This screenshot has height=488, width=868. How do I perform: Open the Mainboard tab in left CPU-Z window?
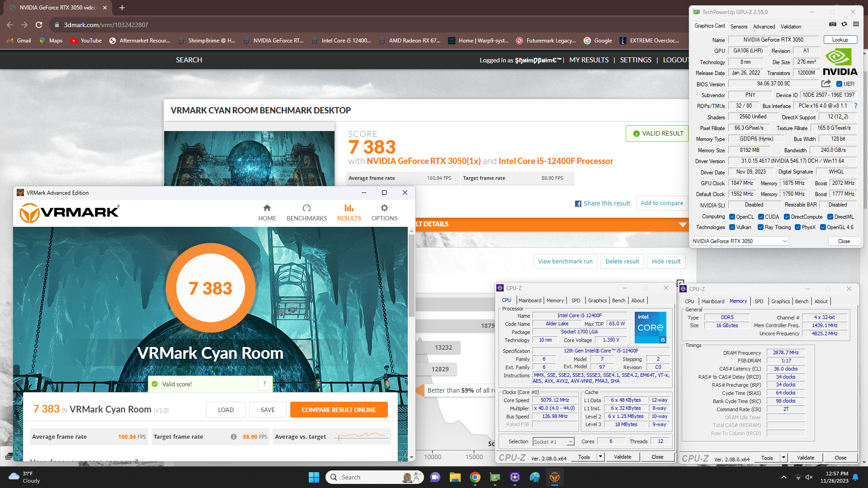pos(530,300)
